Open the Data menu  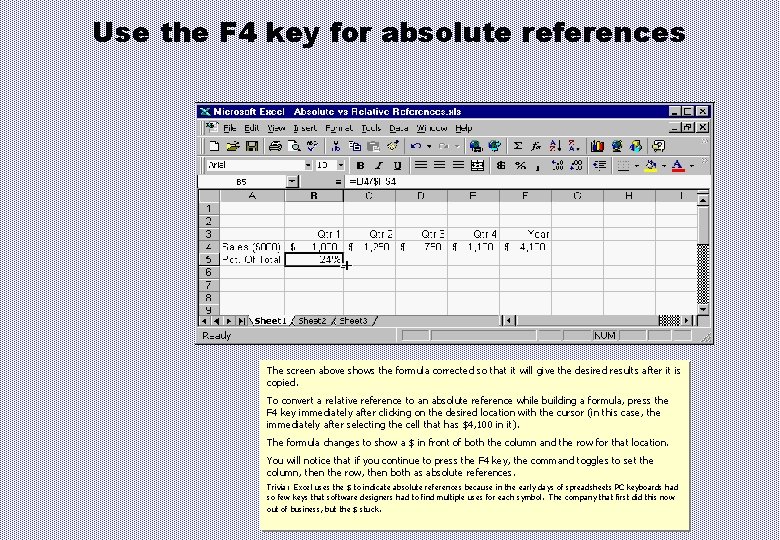click(398, 128)
